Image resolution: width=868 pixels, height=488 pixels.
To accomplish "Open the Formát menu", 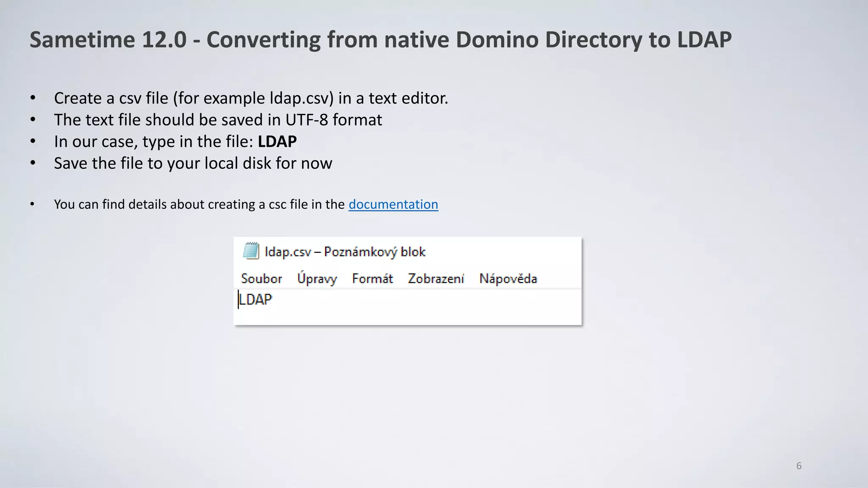I will [373, 278].
